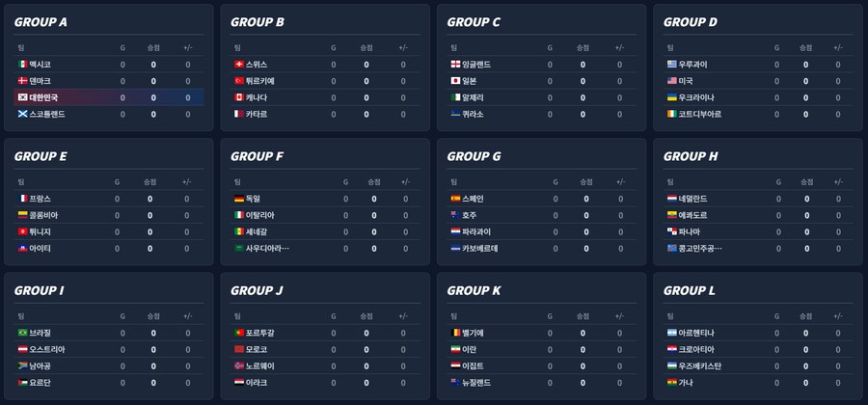This screenshot has width=868, height=405.
Task: Click the Germany flag icon in Group F
Action: (x=238, y=199)
